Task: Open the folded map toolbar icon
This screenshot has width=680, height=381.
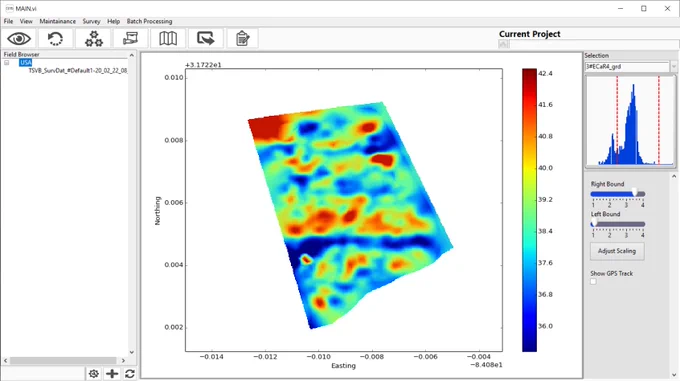Action: (168, 39)
